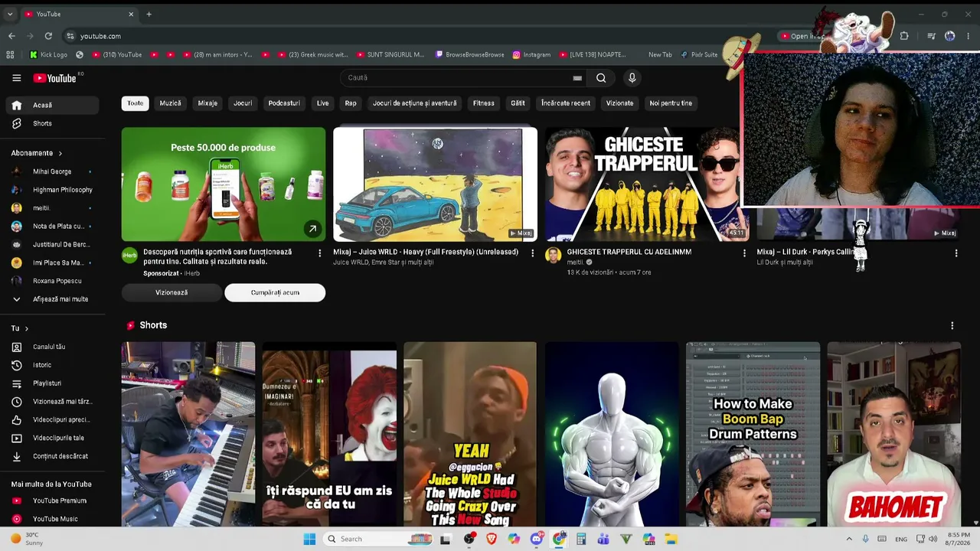
Task: Open the browser tab search dropdown
Action: point(10,14)
